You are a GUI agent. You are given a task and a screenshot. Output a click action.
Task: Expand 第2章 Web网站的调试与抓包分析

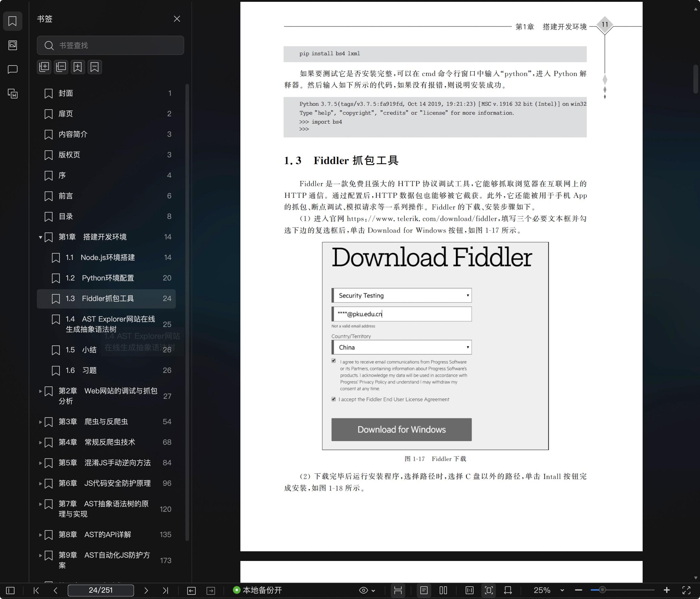coord(40,391)
